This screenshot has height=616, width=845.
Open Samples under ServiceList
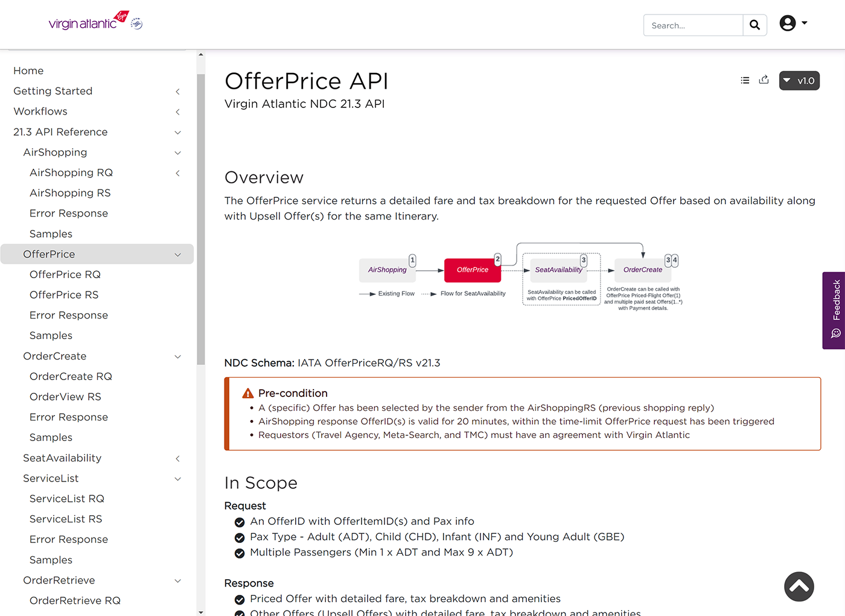[51, 560]
